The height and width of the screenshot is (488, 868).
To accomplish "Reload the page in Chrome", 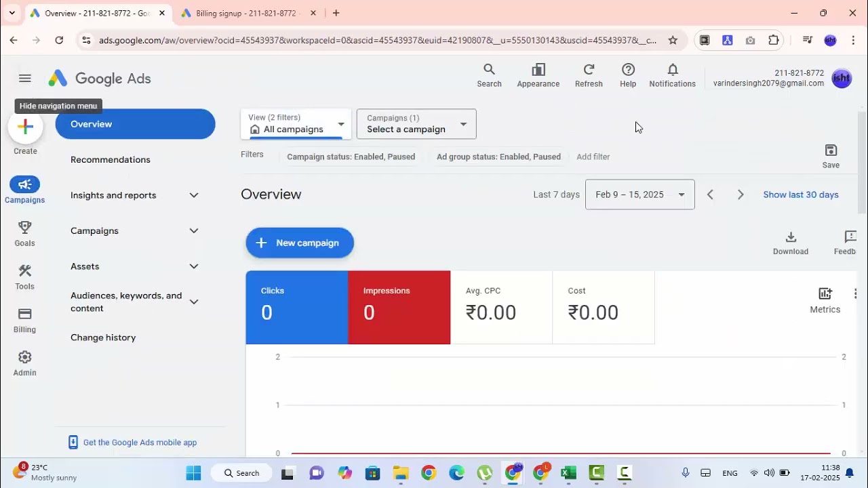I will (x=59, y=40).
